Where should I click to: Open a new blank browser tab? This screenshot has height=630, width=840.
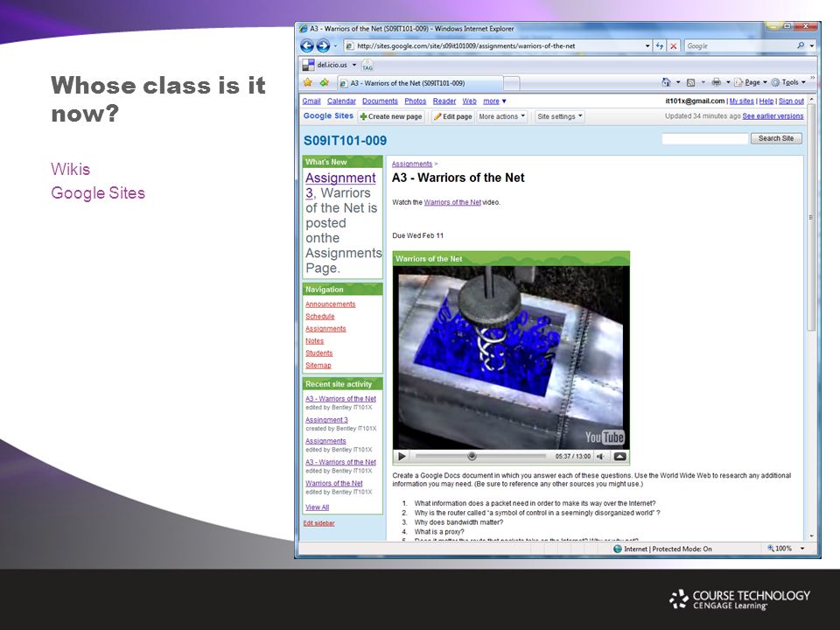512,83
